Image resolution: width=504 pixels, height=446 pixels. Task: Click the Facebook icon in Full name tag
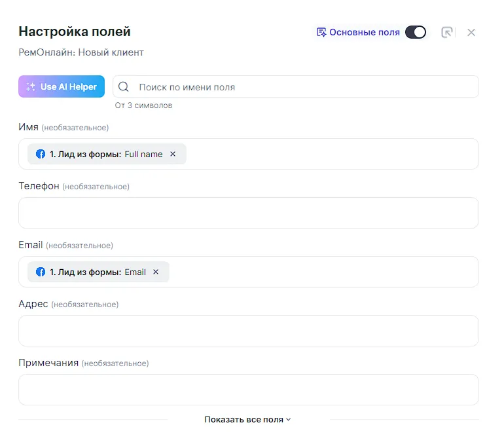(41, 154)
